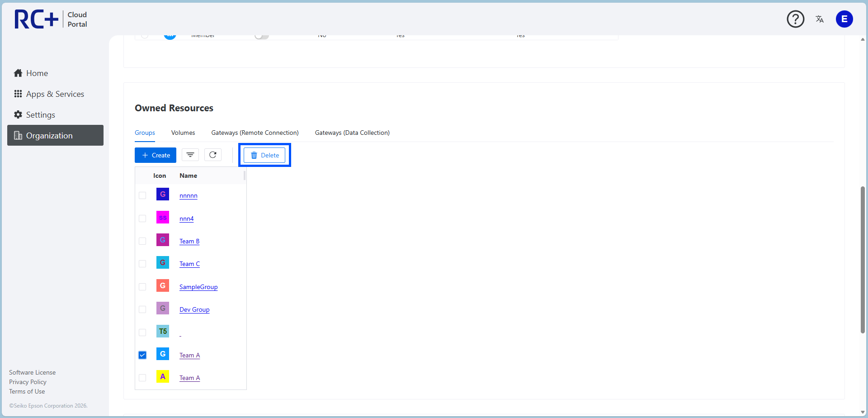This screenshot has width=868, height=418.
Task: Open the filter icon in groups toolbar
Action: [x=190, y=155]
